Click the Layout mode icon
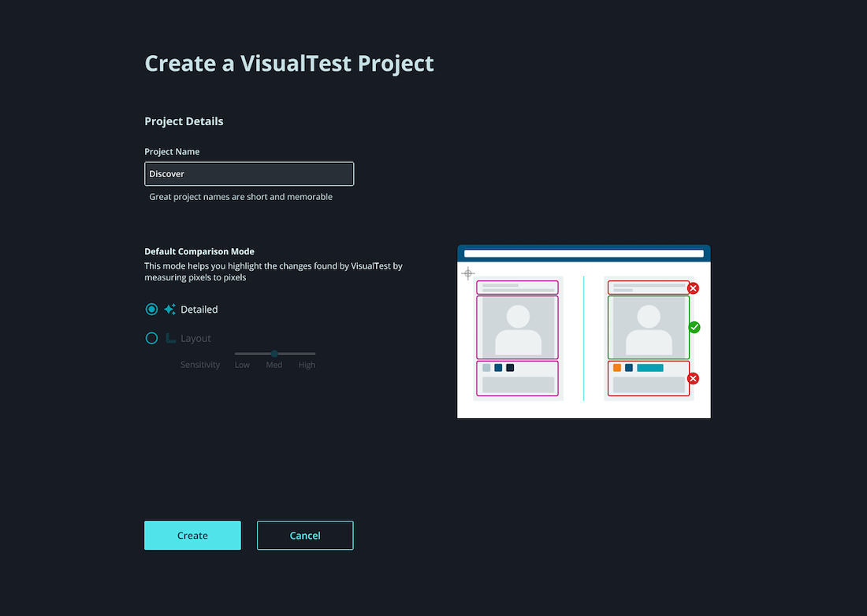The width and height of the screenshot is (867, 616). (171, 338)
